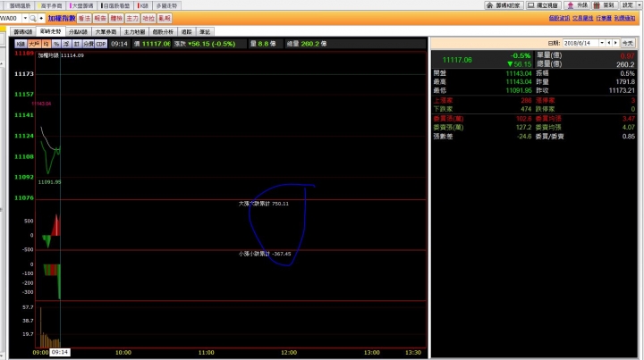644x360 pixels.
Task: Toggle the % percent display button
Action: point(56,44)
